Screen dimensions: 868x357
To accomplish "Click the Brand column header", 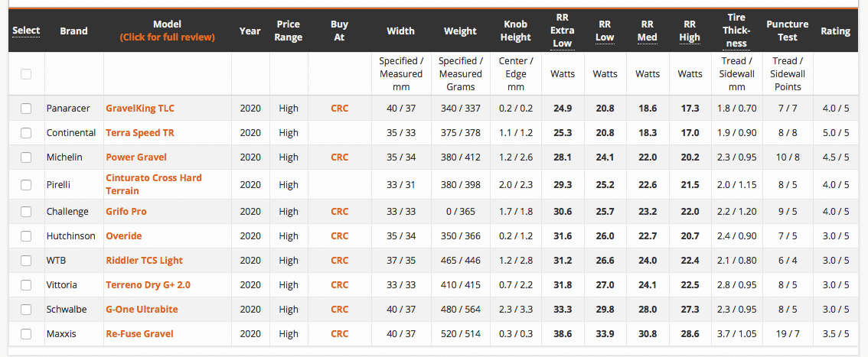I will point(73,31).
